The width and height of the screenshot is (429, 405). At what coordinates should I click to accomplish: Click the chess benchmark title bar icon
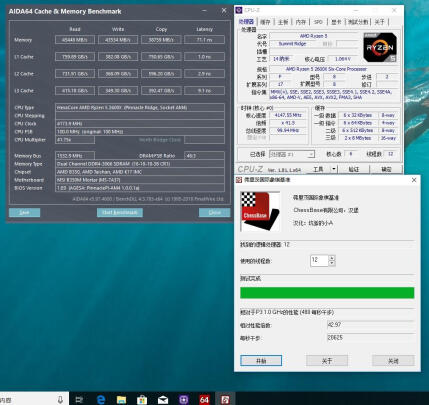click(239, 180)
